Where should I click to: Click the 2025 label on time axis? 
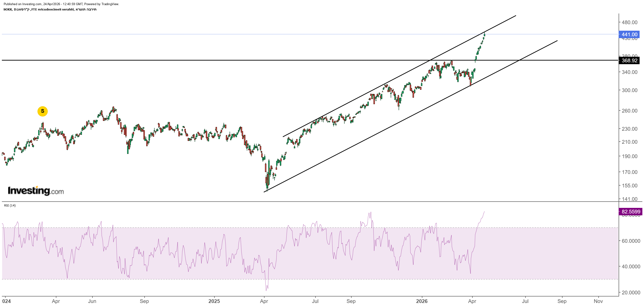(x=214, y=301)
